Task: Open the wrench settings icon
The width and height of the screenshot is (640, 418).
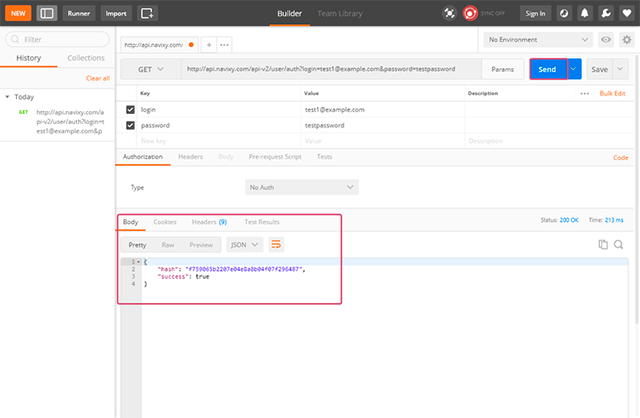Action: pyautogui.click(x=606, y=13)
